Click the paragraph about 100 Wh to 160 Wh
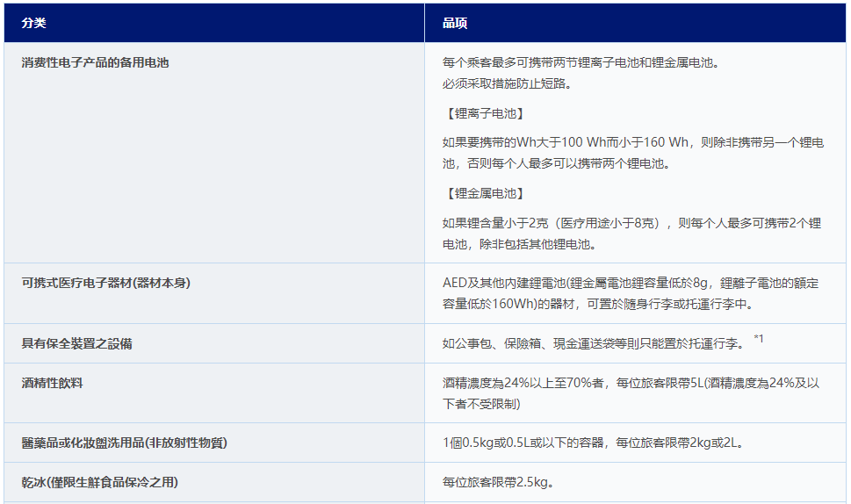The height and width of the screenshot is (504, 851). (x=632, y=153)
